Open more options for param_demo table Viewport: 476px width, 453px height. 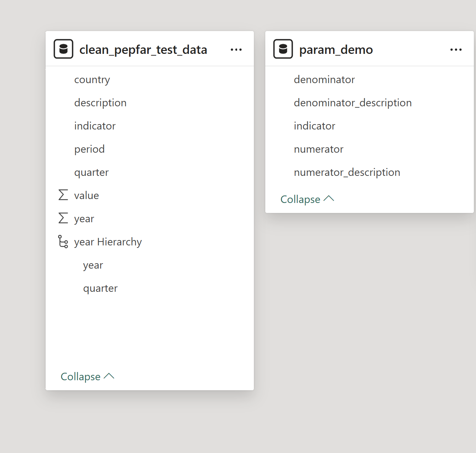click(456, 50)
